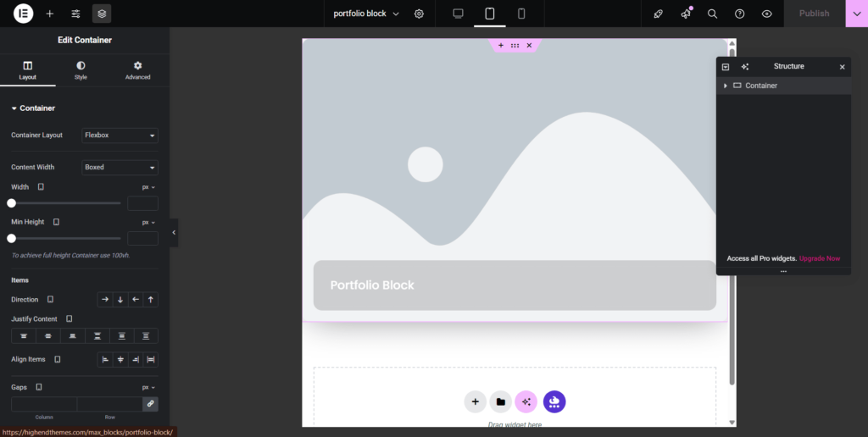Set Align Items to center
The height and width of the screenshot is (437, 868).
pos(120,360)
